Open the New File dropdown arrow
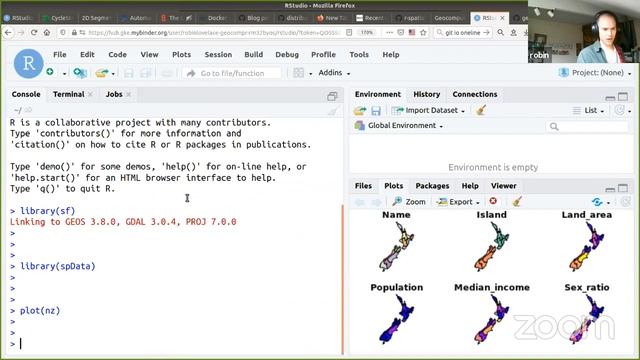The height and width of the screenshot is (360, 640). coord(64,74)
